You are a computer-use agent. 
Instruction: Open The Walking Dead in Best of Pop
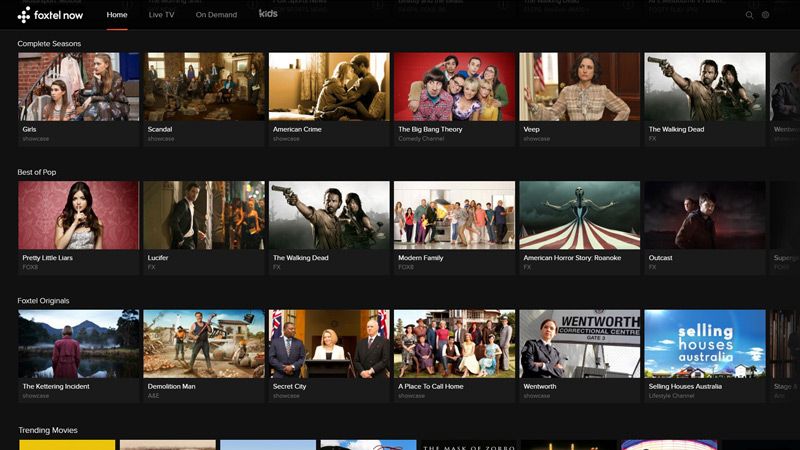pos(329,215)
